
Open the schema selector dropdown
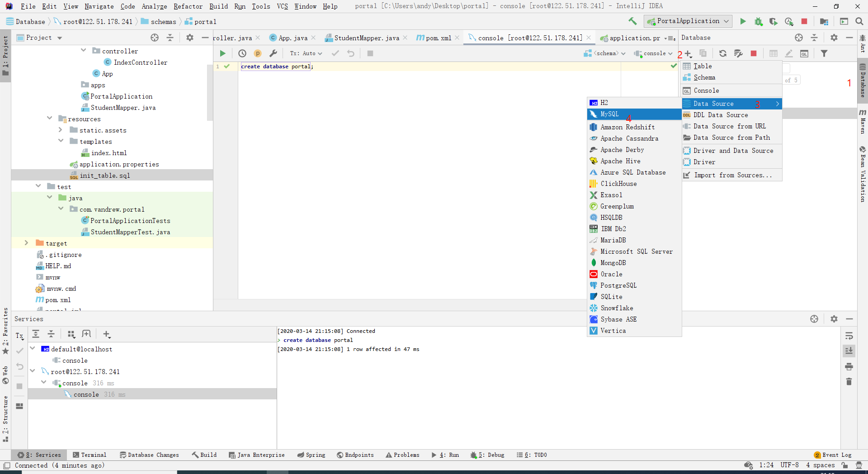tap(605, 53)
